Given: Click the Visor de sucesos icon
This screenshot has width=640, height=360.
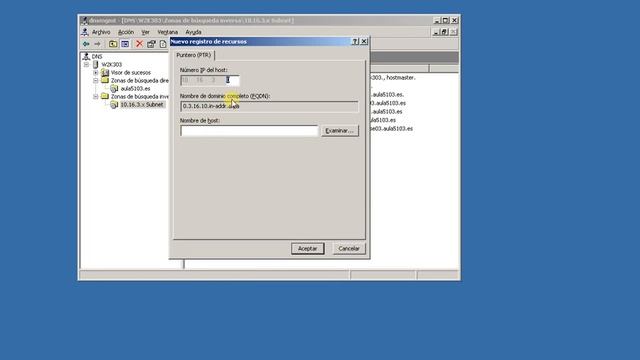Looking at the screenshot, I should click(105, 73).
